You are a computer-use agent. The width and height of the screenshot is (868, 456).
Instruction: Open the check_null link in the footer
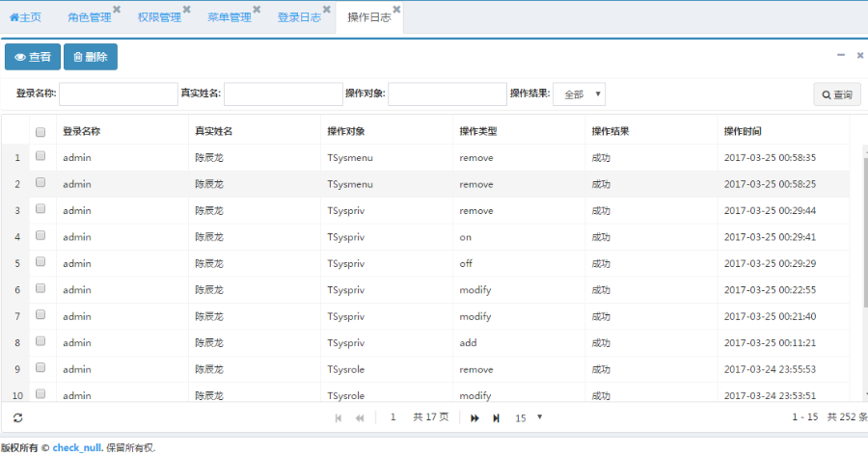click(77, 447)
